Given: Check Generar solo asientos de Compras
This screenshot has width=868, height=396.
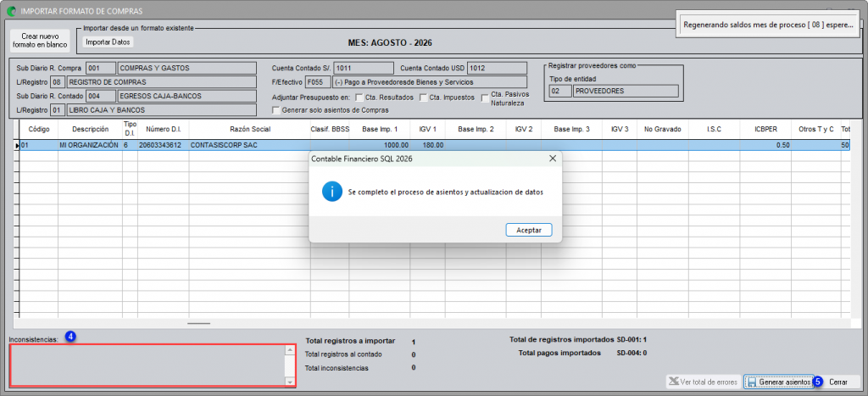Looking at the screenshot, I should 275,110.
